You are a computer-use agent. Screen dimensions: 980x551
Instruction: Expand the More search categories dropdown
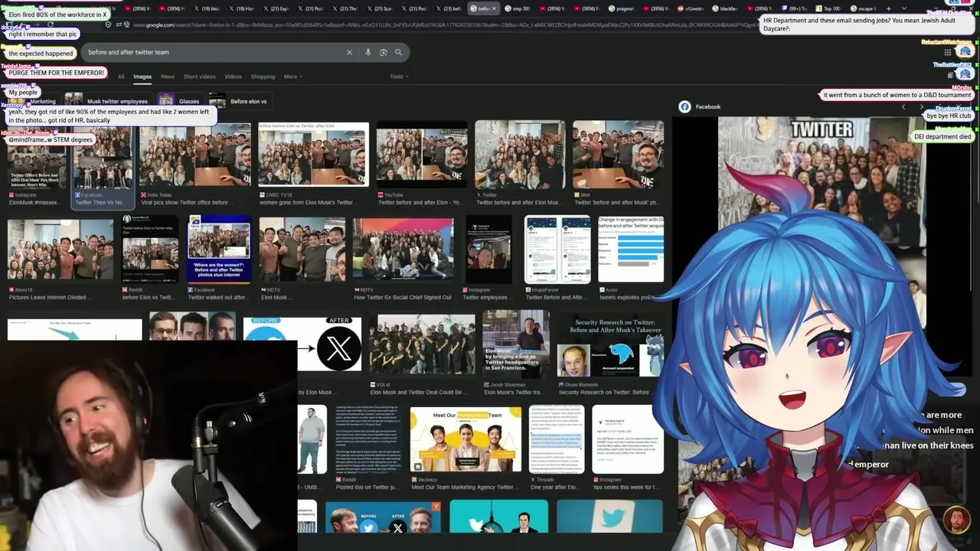(292, 77)
